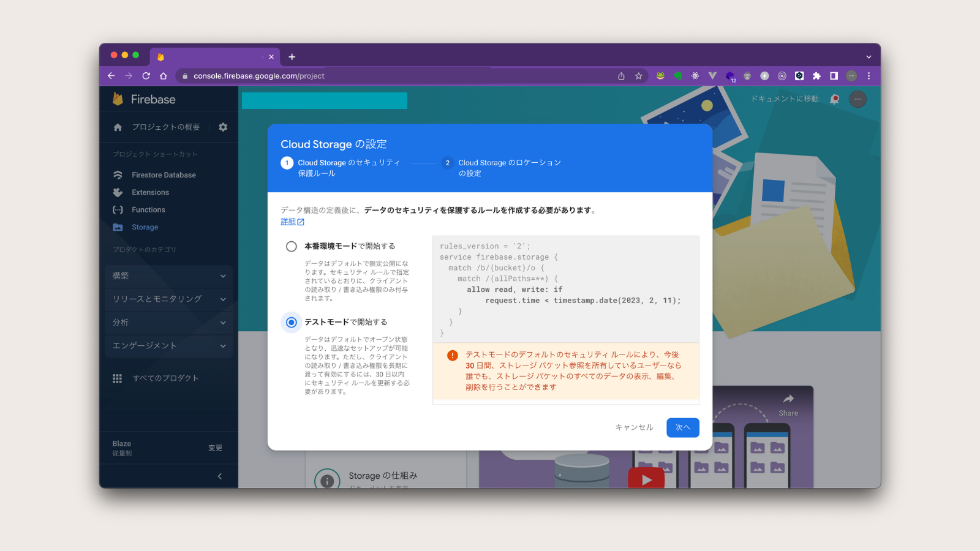Click the Storage の仕組み info icon
This screenshot has height=551, width=980.
[327, 481]
